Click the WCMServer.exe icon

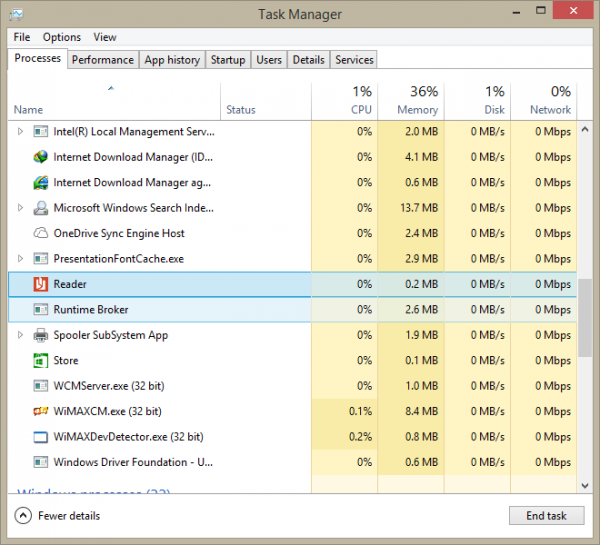coord(41,386)
